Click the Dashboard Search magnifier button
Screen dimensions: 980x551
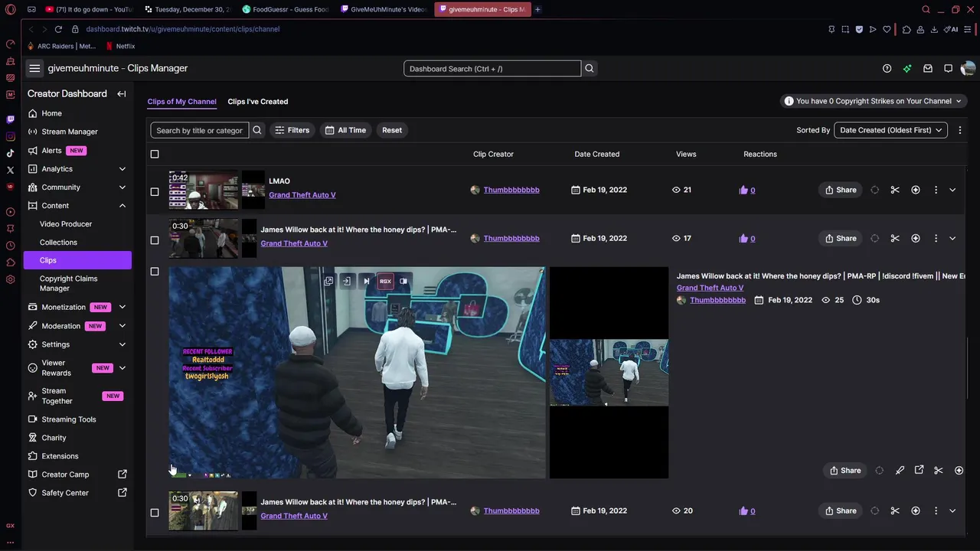click(590, 68)
